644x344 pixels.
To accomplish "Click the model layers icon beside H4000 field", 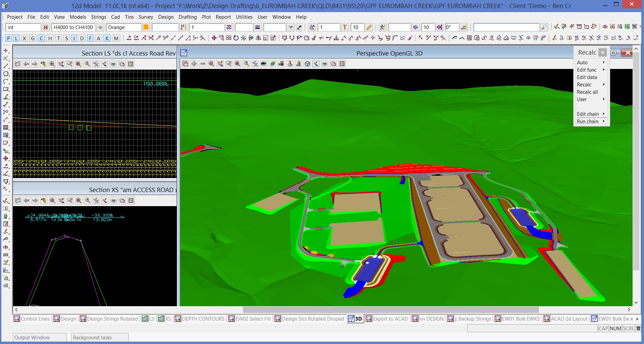I will (100, 27).
